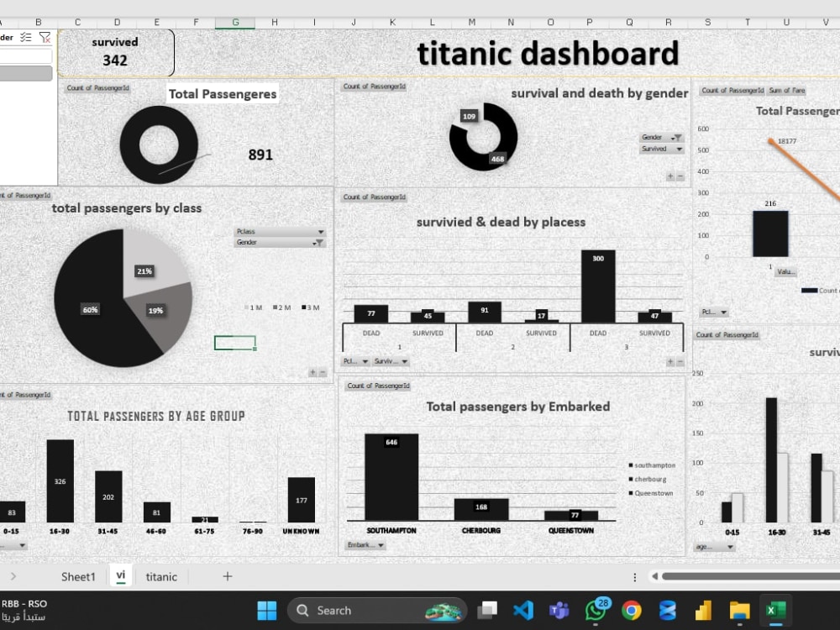Click three-dot handle beside scrollbar
The image size is (840, 630).
tap(635, 577)
